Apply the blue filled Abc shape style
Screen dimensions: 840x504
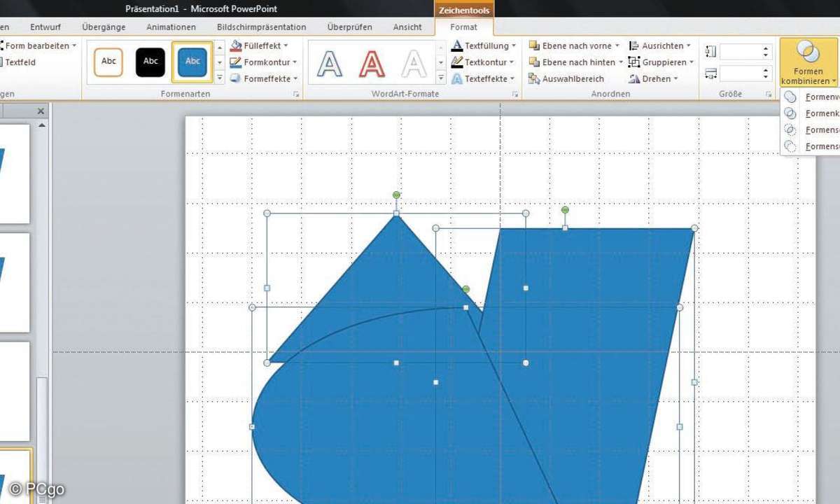[x=192, y=62]
